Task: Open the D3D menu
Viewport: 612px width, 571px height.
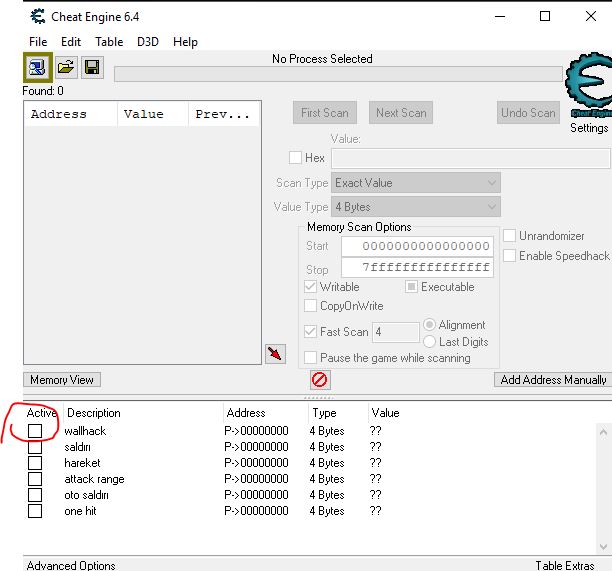Action: point(148,42)
